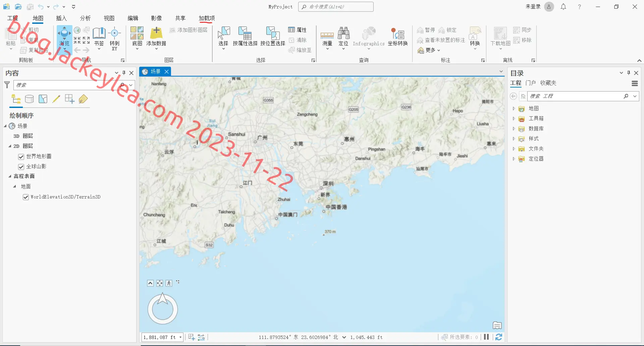Screen dimensions: 644x346
Task: Open the 共享 ribbon tab
Action: click(180, 18)
